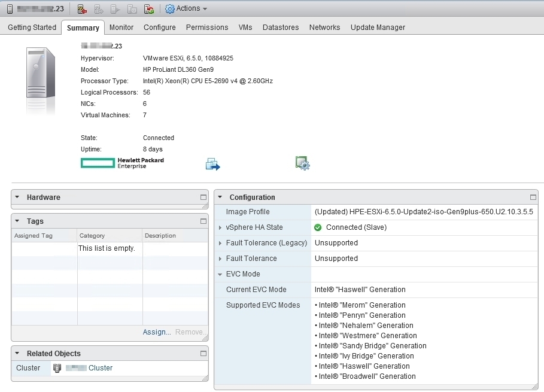The height and width of the screenshot is (392, 544).
Task: Click the Assign... link in Tags
Action: click(x=157, y=332)
